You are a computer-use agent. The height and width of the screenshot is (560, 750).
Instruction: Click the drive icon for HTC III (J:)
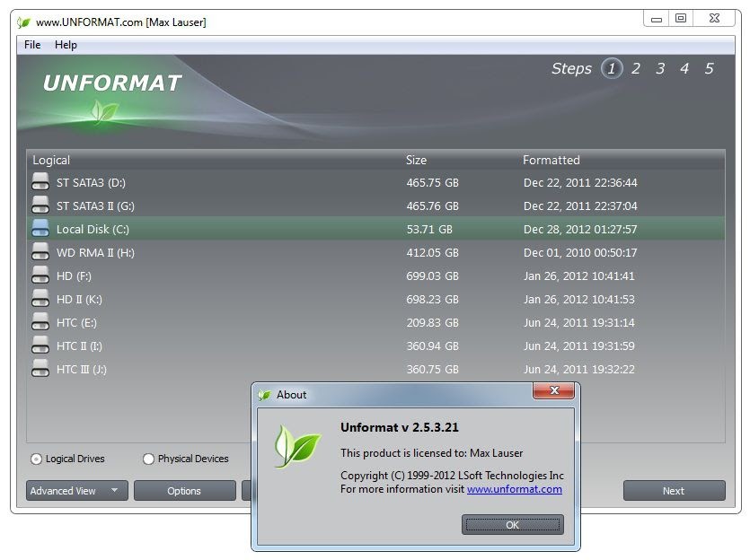tap(40, 369)
